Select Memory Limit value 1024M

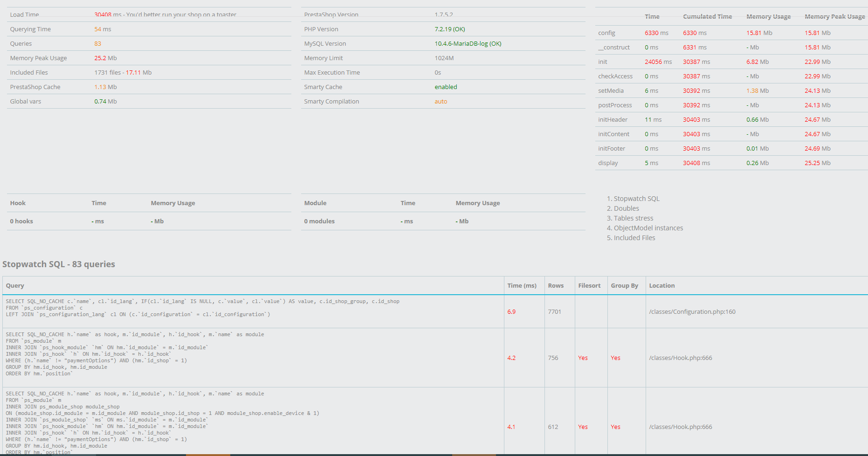(444, 58)
